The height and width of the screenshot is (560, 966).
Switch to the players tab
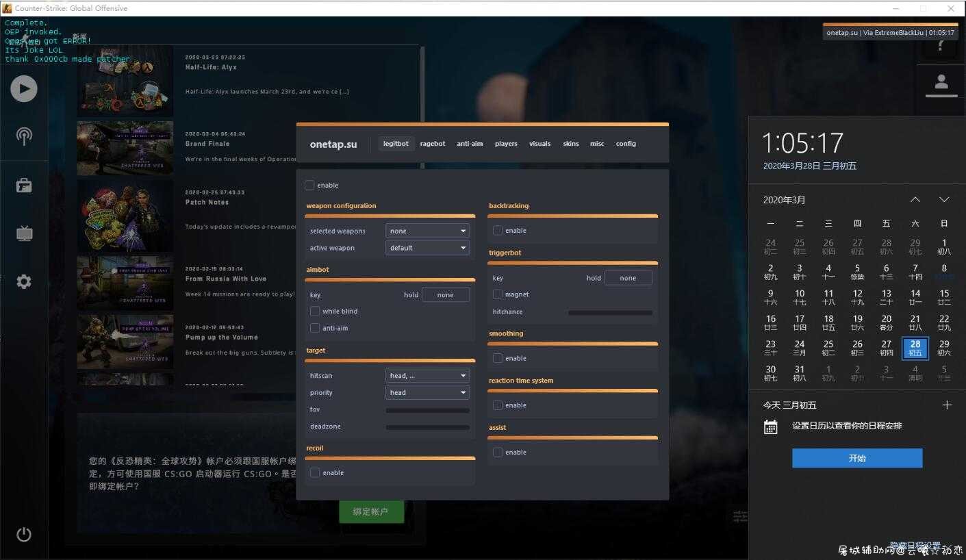tap(506, 144)
